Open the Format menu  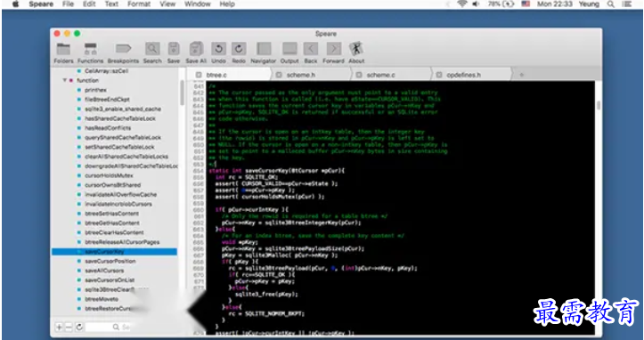(x=139, y=4)
